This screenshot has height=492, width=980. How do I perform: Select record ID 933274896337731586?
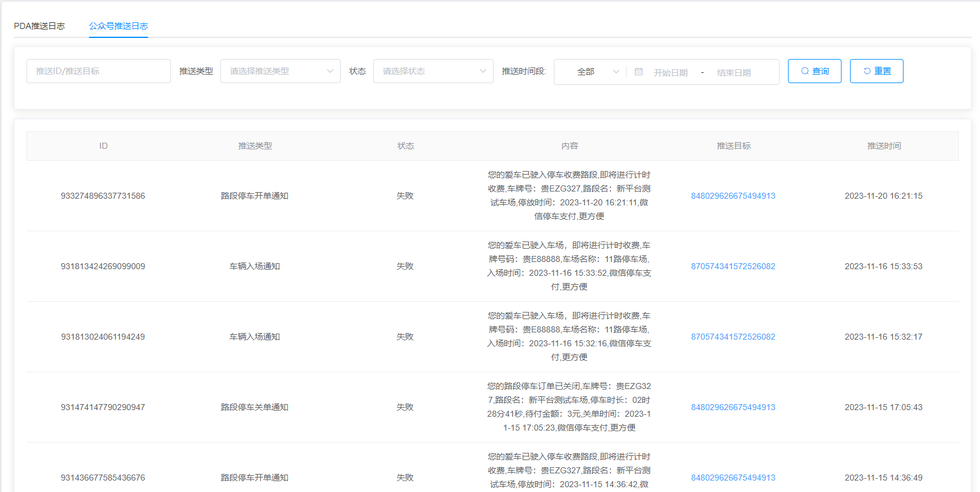(103, 196)
